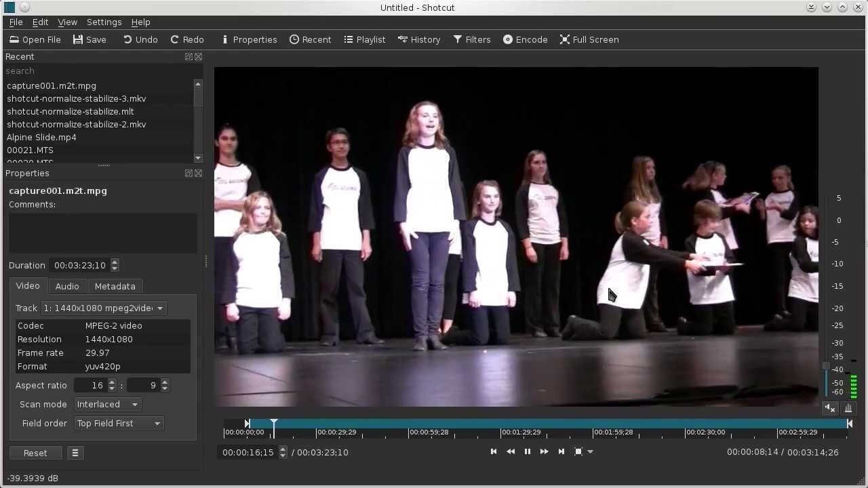
Task: Open the File menu
Action: (x=16, y=22)
